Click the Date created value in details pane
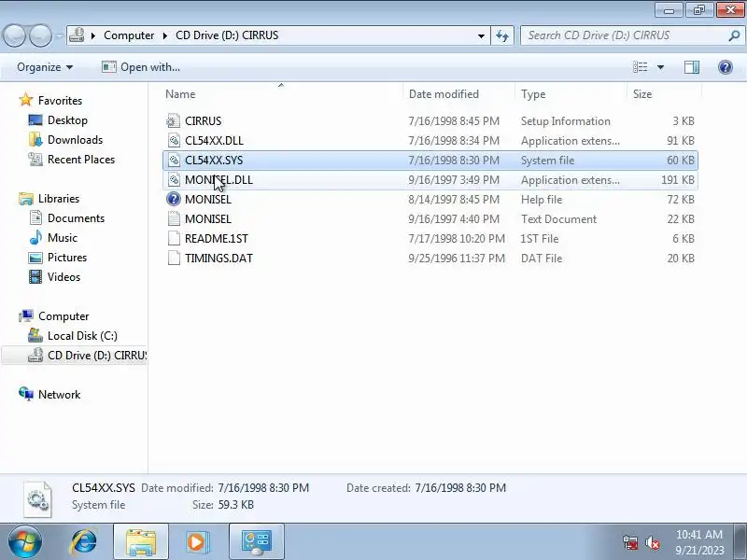 (460, 487)
